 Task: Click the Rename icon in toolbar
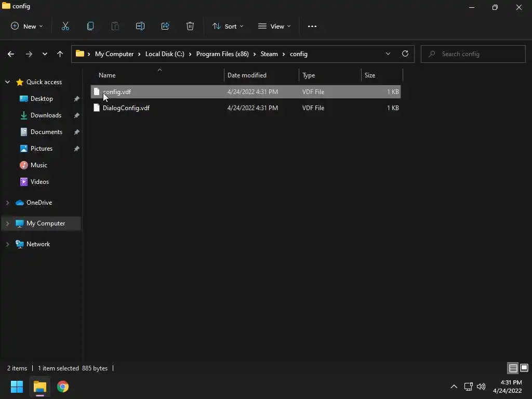pyautogui.click(x=140, y=26)
